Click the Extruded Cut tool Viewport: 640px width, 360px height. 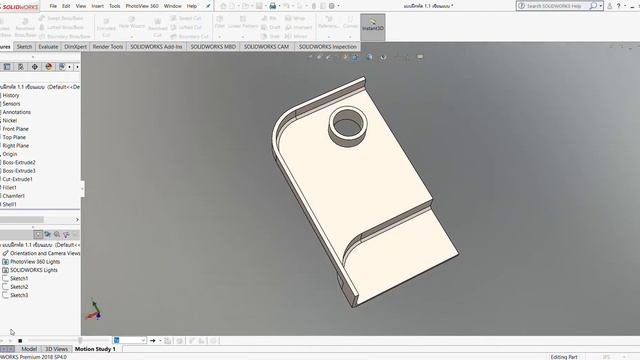point(106,27)
